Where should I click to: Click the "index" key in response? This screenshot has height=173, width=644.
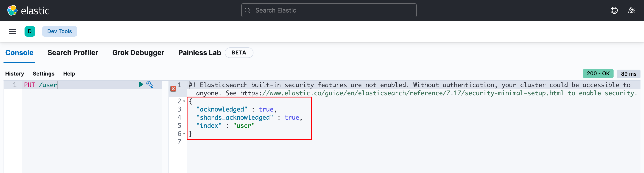(209, 126)
